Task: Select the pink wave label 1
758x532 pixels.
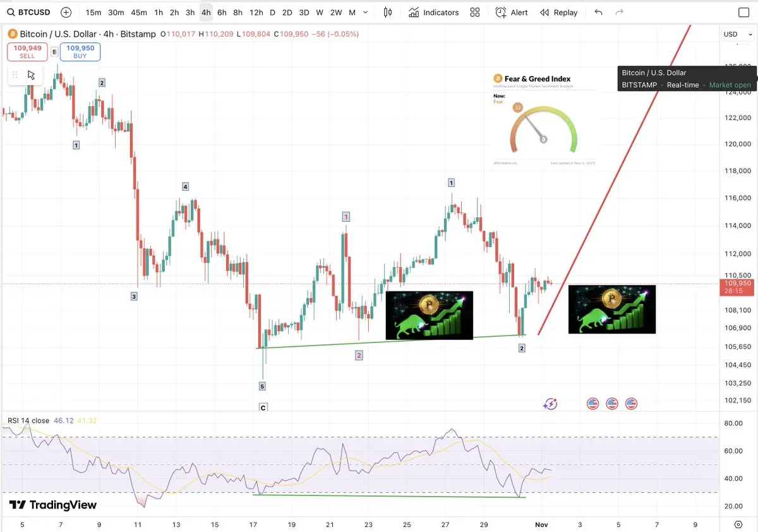Action: coord(346,217)
